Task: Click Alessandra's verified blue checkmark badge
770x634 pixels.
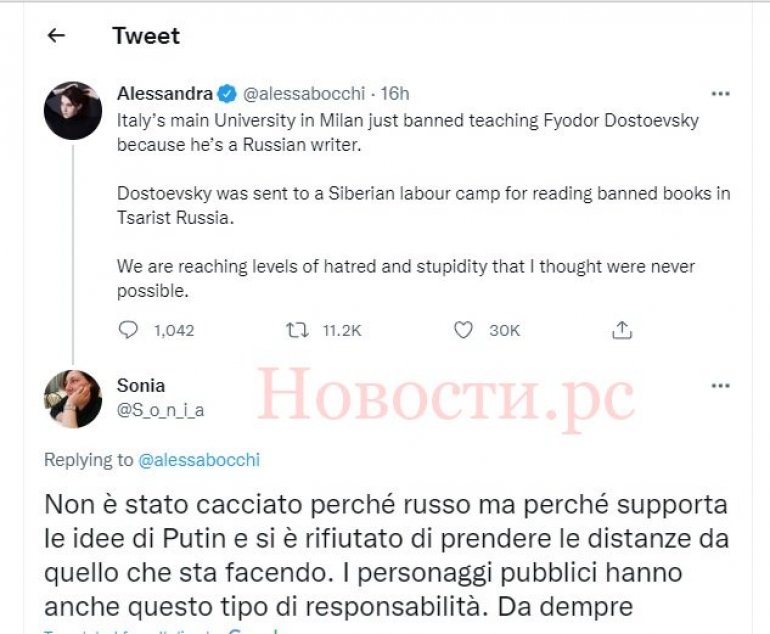Action: click(x=227, y=93)
